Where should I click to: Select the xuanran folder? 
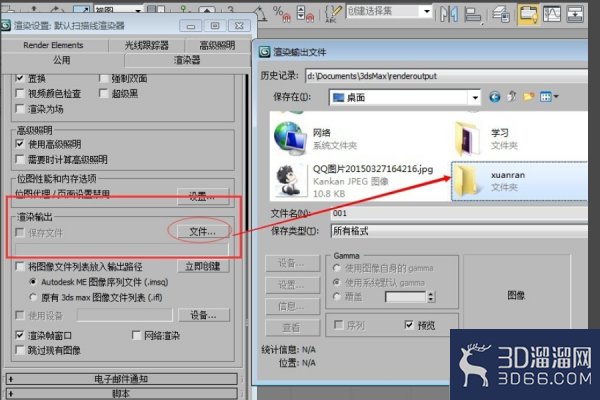[520, 181]
